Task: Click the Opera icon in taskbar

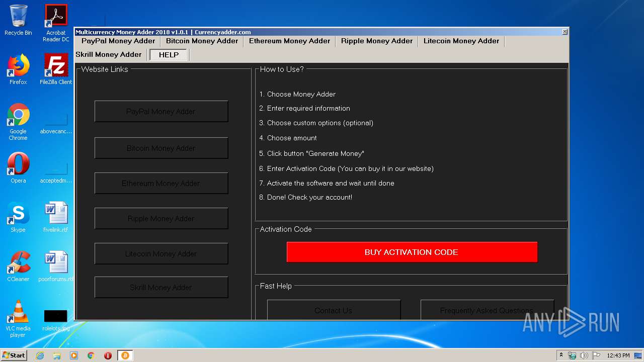Action: 108,355
